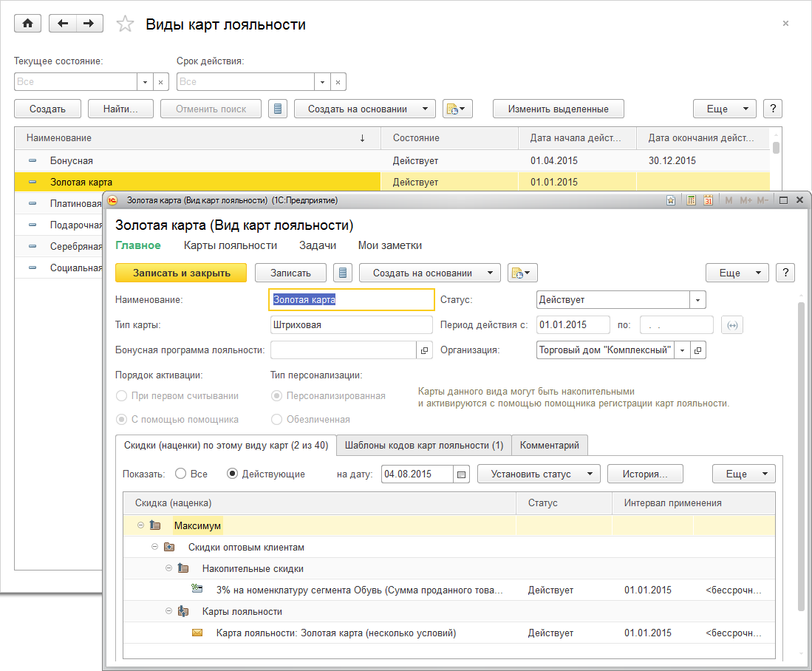Screen dimensions: 812x671
Task: Open calendar picker next to date 04.08.2015
Action: click(x=462, y=474)
